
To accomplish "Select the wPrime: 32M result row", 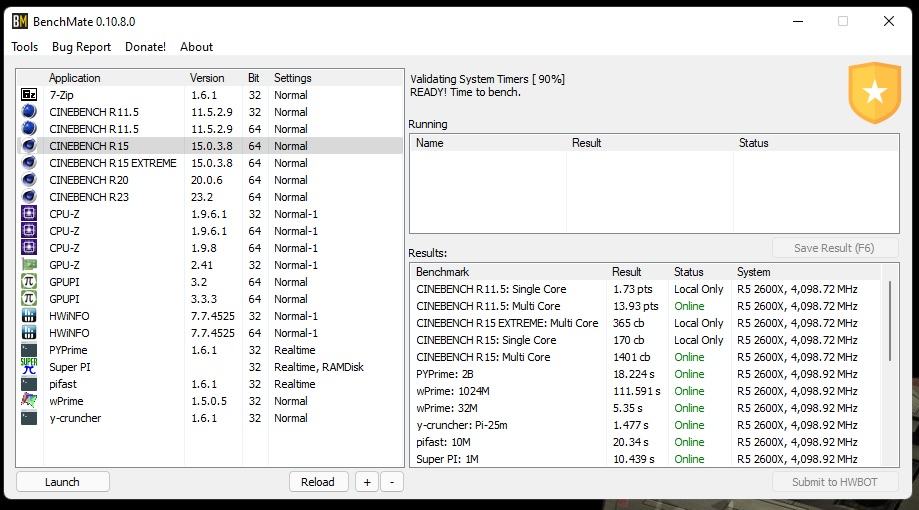I will coord(646,408).
